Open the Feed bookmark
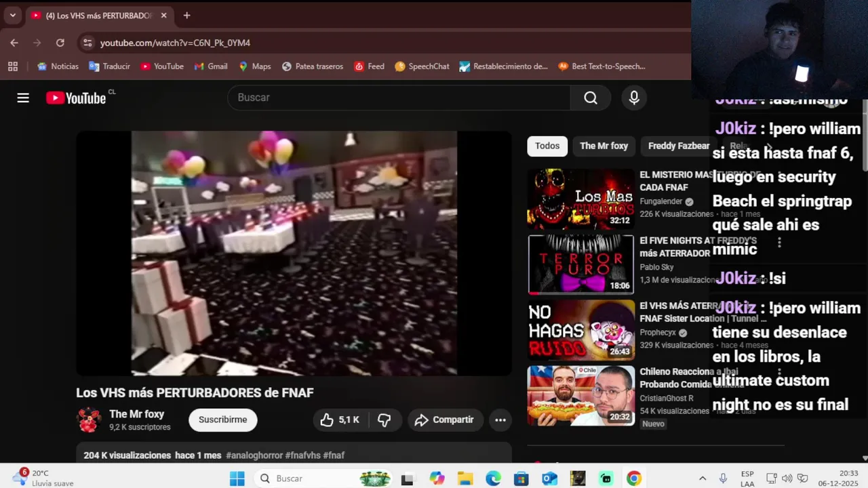Screen dimensions: 868x488 point(369,66)
